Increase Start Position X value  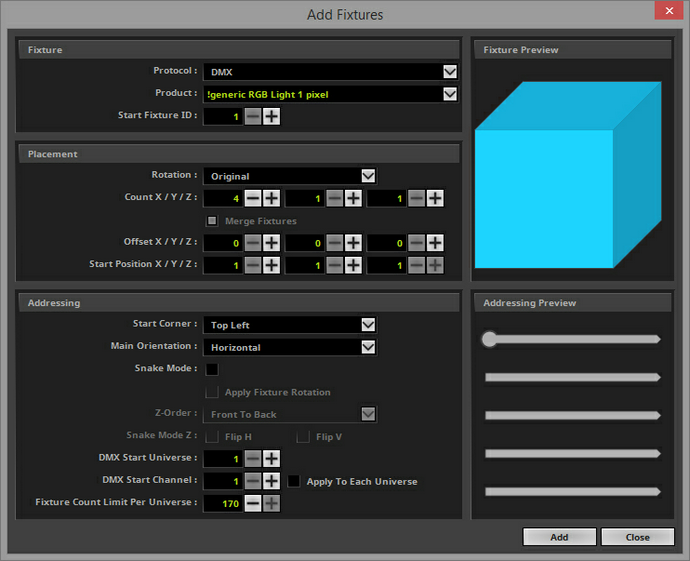coord(272,265)
